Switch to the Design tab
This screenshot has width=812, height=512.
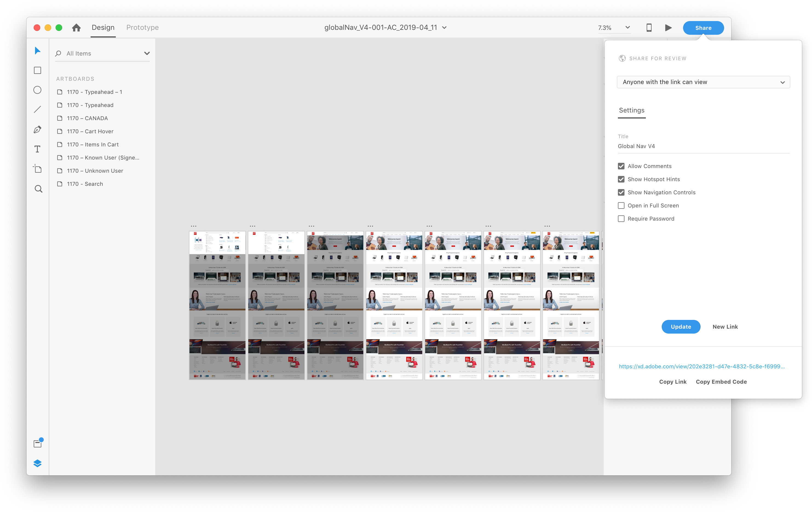(103, 28)
